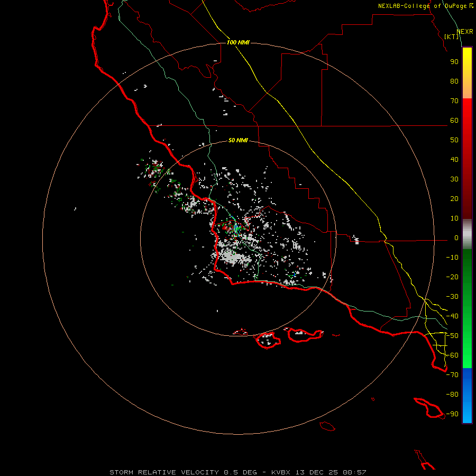Click the 0 label on velocity legend

pos(456,237)
